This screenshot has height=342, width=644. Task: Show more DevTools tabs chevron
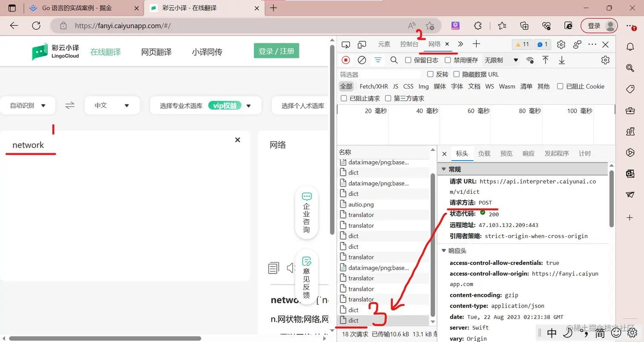click(x=460, y=44)
